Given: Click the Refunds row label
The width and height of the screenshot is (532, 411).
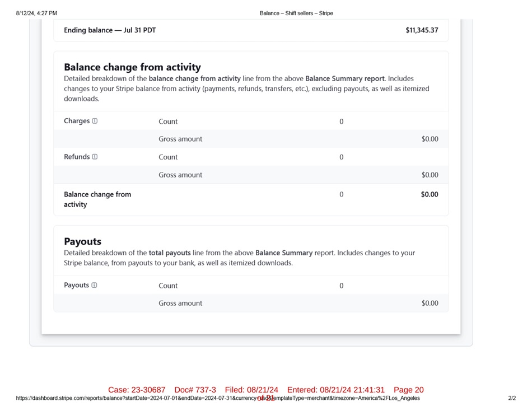Looking at the screenshot, I should tap(77, 157).
